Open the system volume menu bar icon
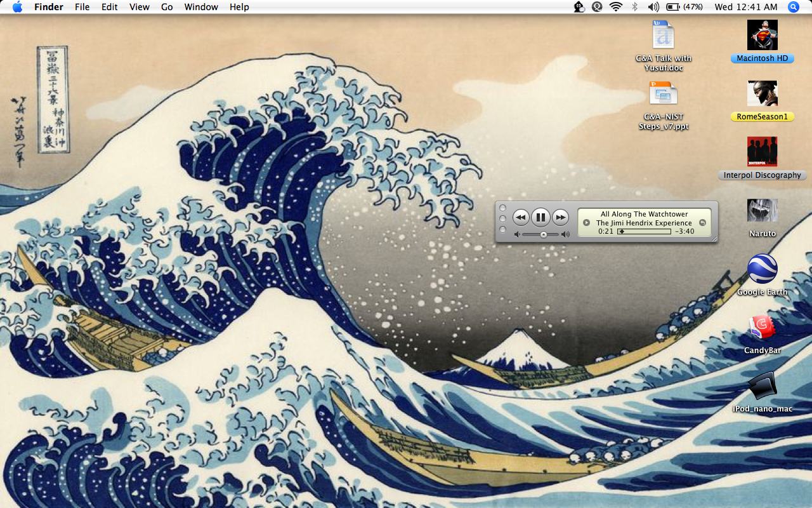The width and height of the screenshot is (812, 508). [x=653, y=7]
